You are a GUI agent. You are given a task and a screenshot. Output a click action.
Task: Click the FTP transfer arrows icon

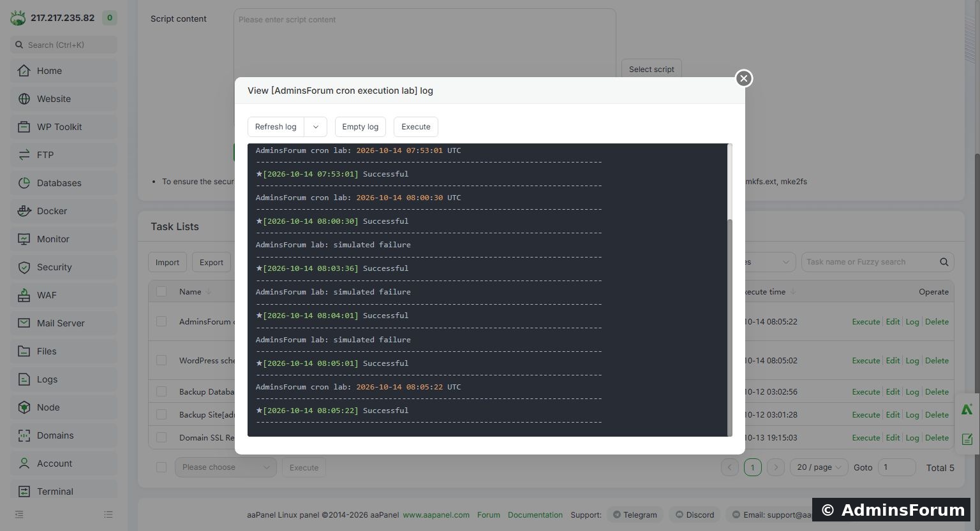point(24,155)
